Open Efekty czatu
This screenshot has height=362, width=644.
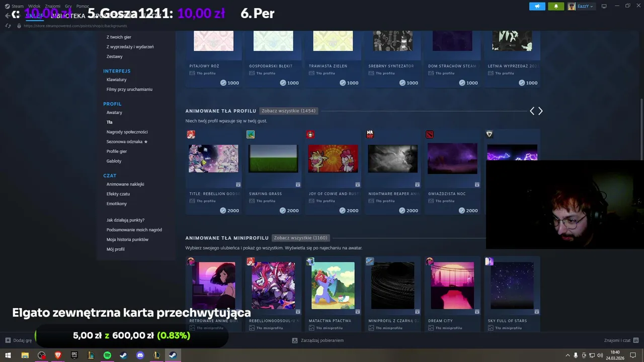118,194
